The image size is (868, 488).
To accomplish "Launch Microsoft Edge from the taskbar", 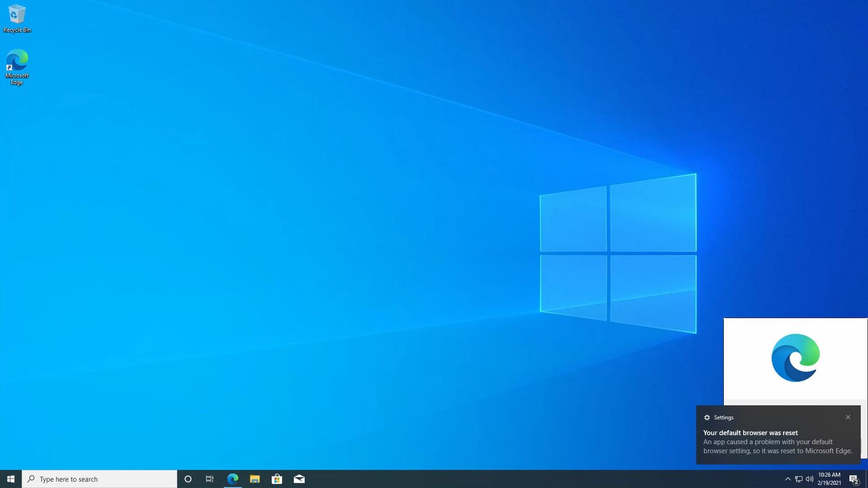I will pos(232,478).
